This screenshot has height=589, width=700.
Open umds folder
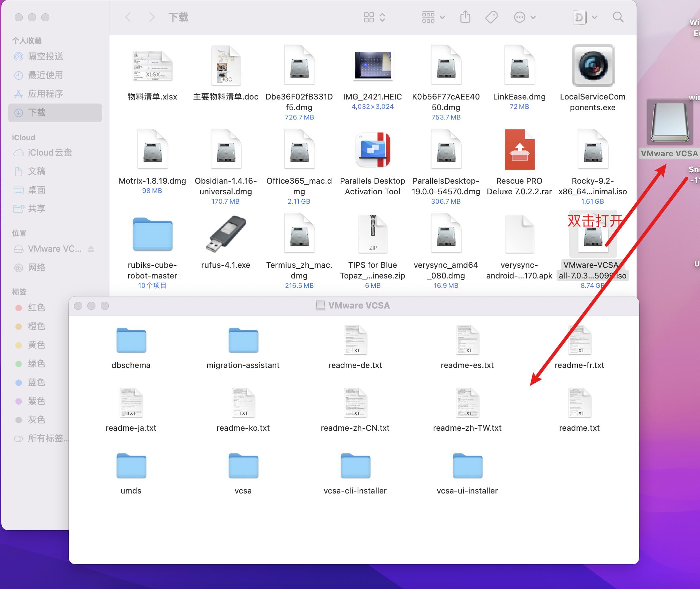coord(131,466)
